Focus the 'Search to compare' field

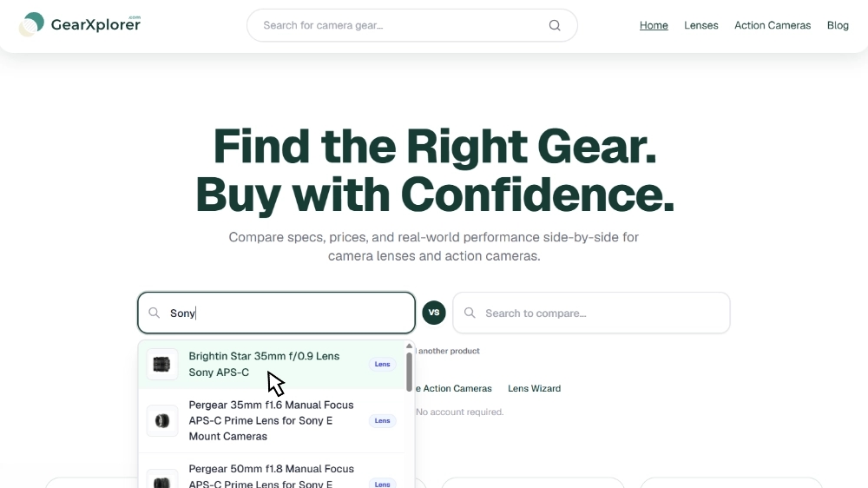591,313
